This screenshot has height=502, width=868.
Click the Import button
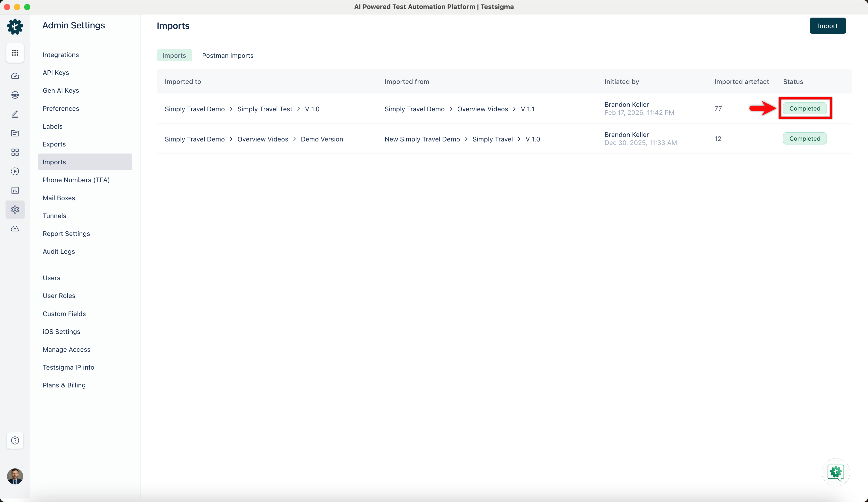[827, 26]
